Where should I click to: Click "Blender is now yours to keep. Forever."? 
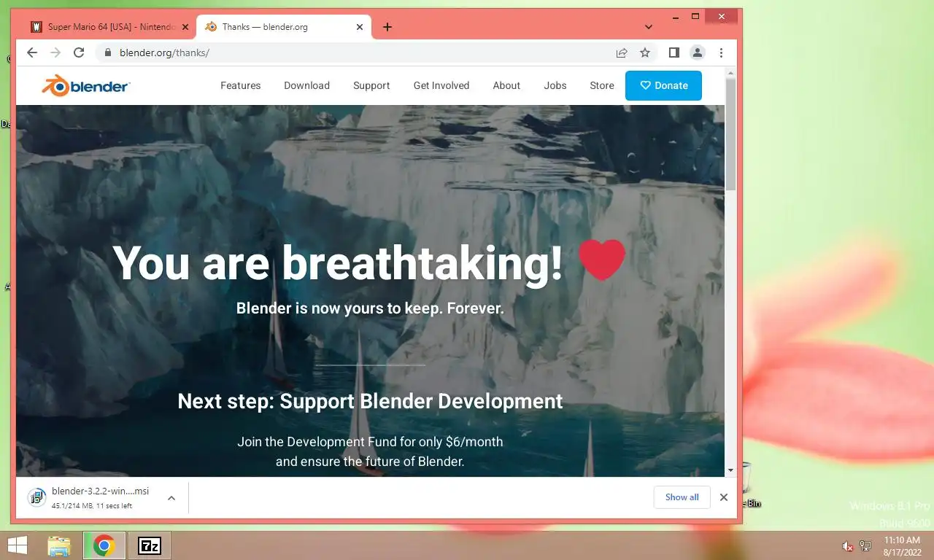coord(370,308)
